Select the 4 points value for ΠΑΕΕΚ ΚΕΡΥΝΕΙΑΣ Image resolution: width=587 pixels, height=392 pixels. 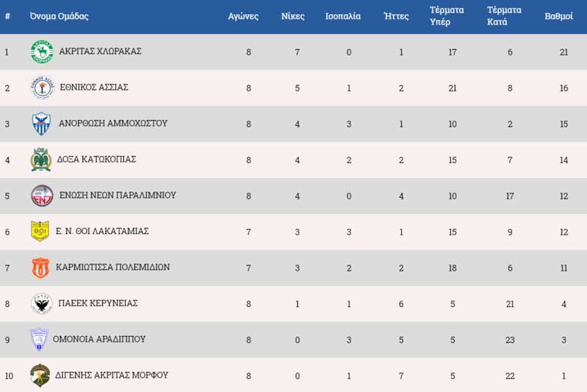click(x=564, y=304)
